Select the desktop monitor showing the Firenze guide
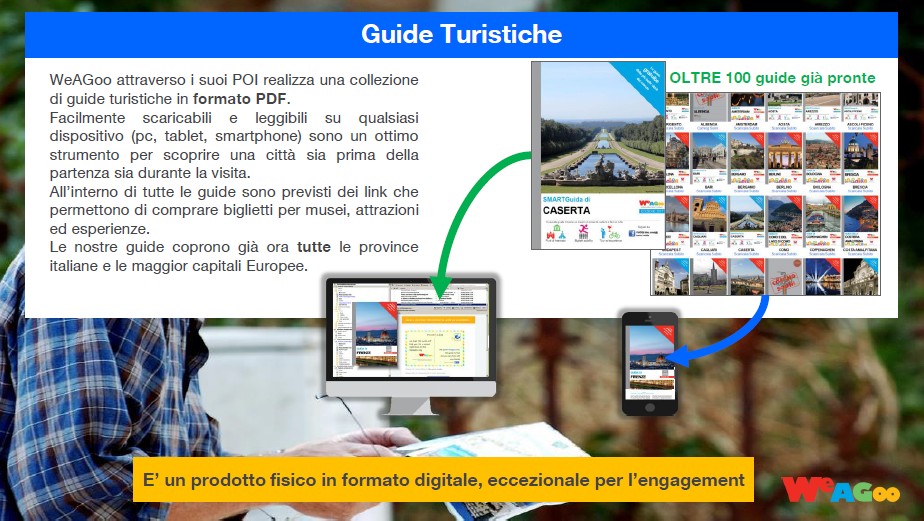Viewport: 924px width, 521px height. pos(411,346)
